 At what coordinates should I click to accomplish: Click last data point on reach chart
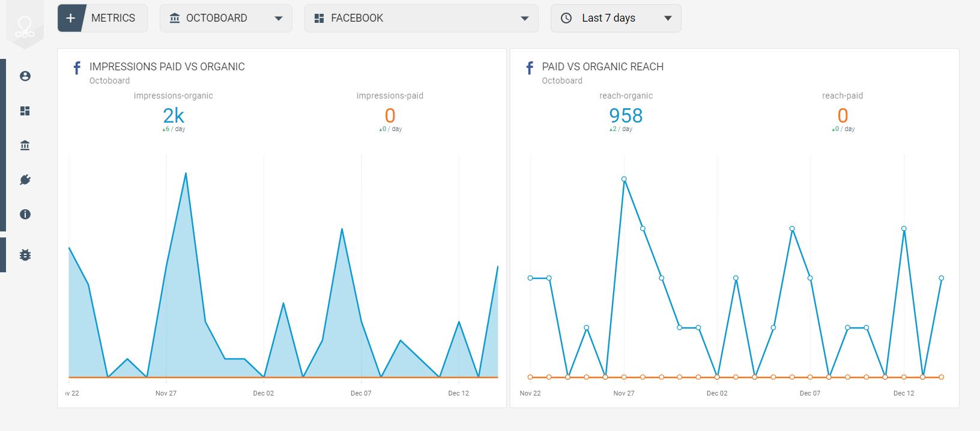pos(941,278)
